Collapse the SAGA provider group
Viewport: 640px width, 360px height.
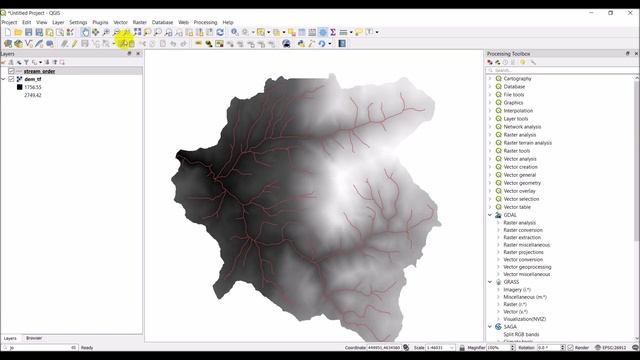point(490,327)
